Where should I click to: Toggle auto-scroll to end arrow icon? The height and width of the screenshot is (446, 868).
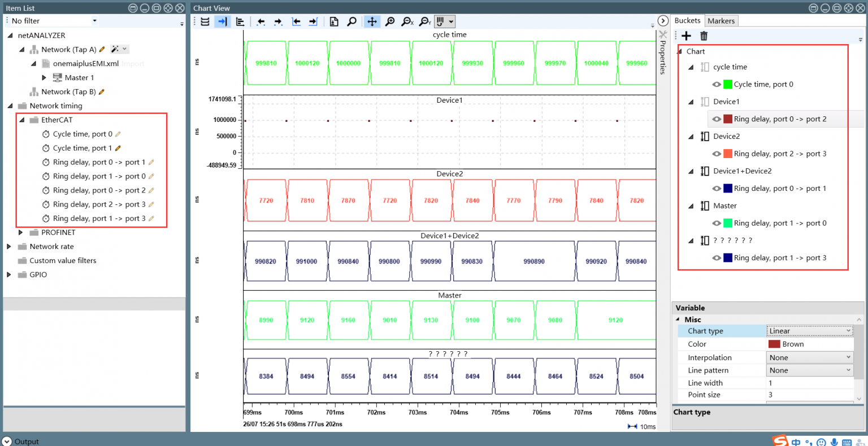coord(222,21)
